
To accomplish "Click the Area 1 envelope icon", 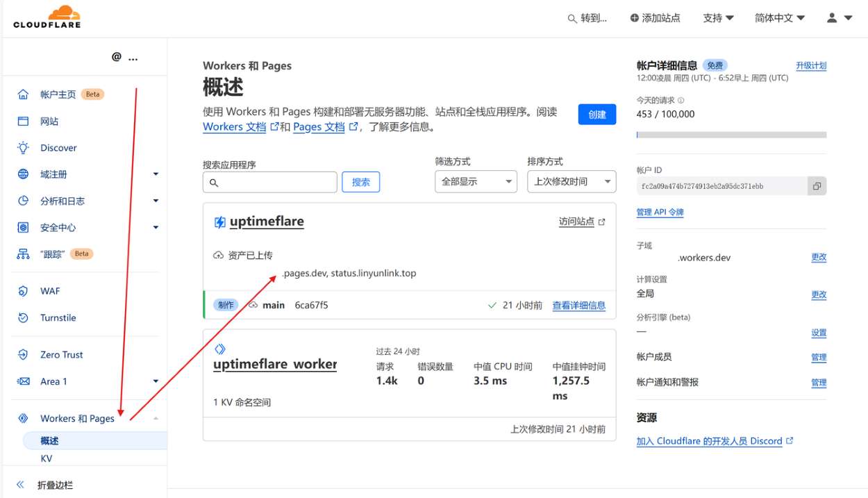I will (x=24, y=381).
